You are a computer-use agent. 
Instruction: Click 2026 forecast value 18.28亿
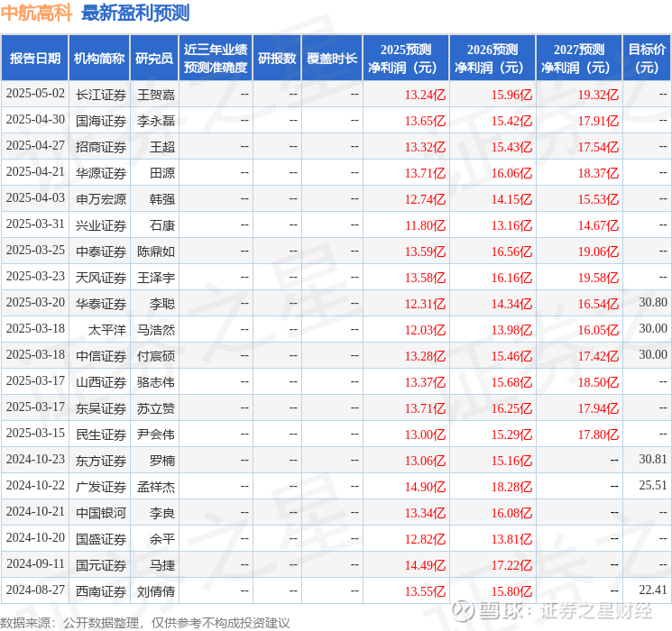[x=511, y=487]
